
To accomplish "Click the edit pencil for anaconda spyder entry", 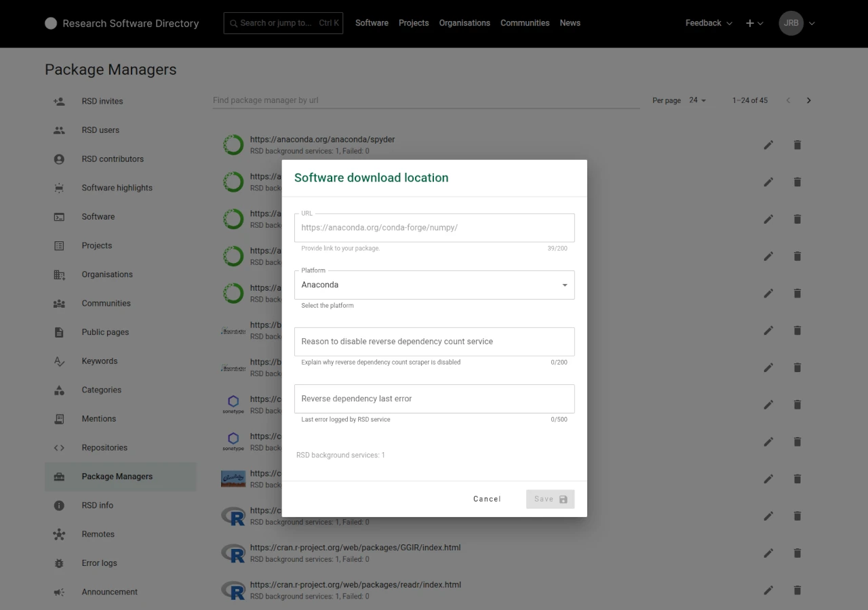I will point(768,145).
